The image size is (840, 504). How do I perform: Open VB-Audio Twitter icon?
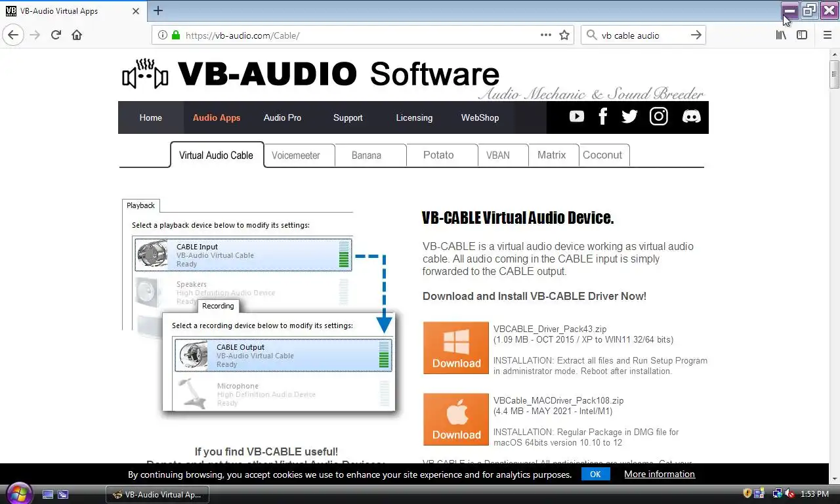point(629,117)
